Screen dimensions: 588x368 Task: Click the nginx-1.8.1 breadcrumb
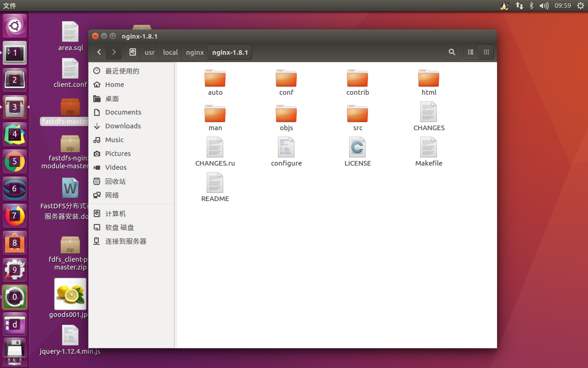[230, 52]
